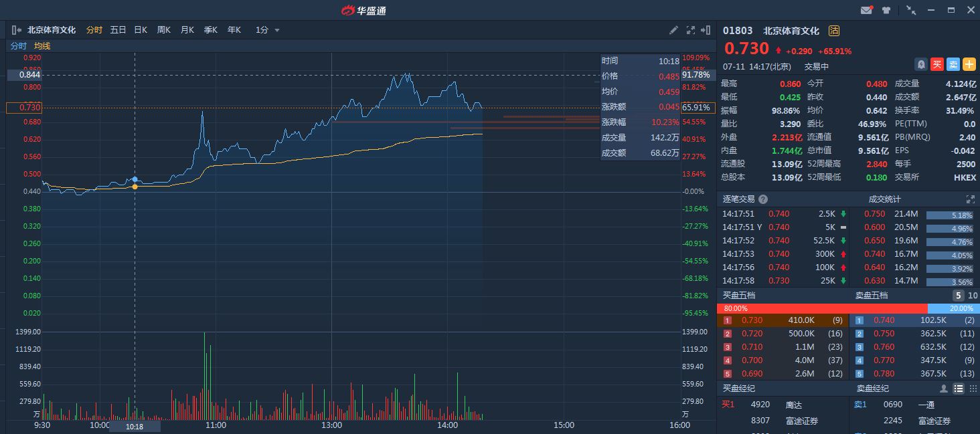The width and height of the screenshot is (980, 434).
Task: Open the skin theme (shirt) icon
Action: (x=886, y=10)
